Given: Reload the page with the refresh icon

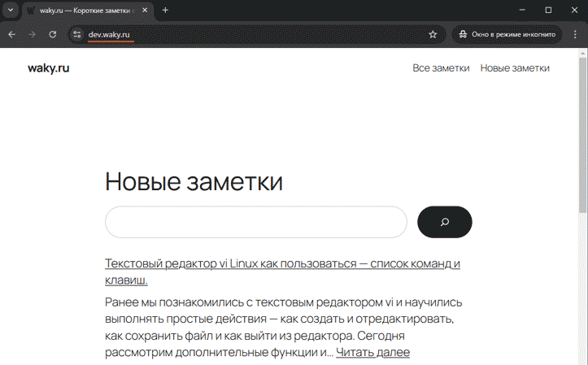Looking at the screenshot, I should (53, 34).
